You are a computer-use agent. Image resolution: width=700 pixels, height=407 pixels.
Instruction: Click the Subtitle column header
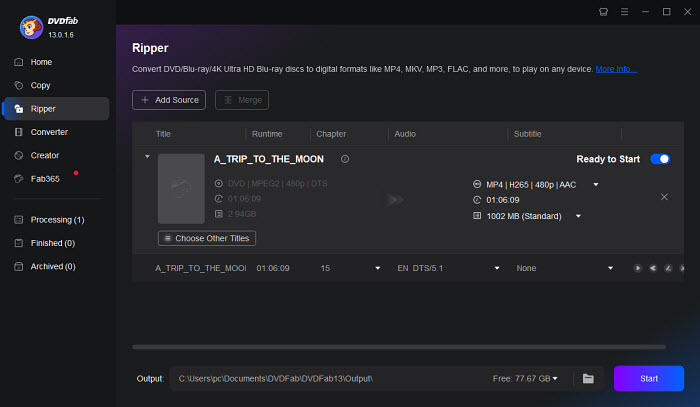click(x=527, y=134)
